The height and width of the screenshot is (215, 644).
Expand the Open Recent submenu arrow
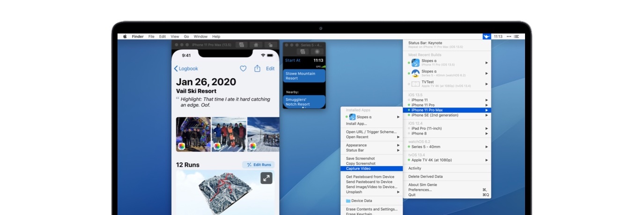click(399, 137)
